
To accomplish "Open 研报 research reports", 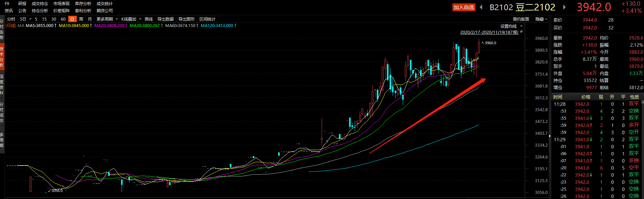I will 22,4.
